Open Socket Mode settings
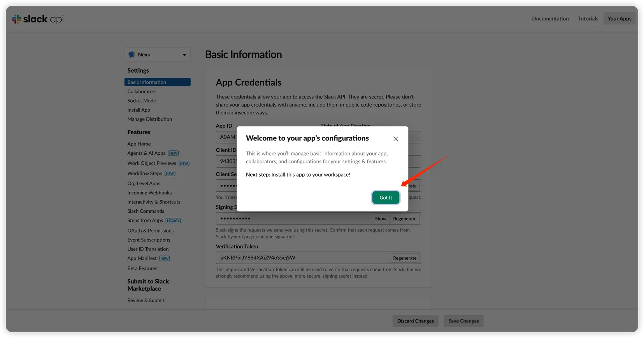The image size is (644, 338). coord(141,101)
